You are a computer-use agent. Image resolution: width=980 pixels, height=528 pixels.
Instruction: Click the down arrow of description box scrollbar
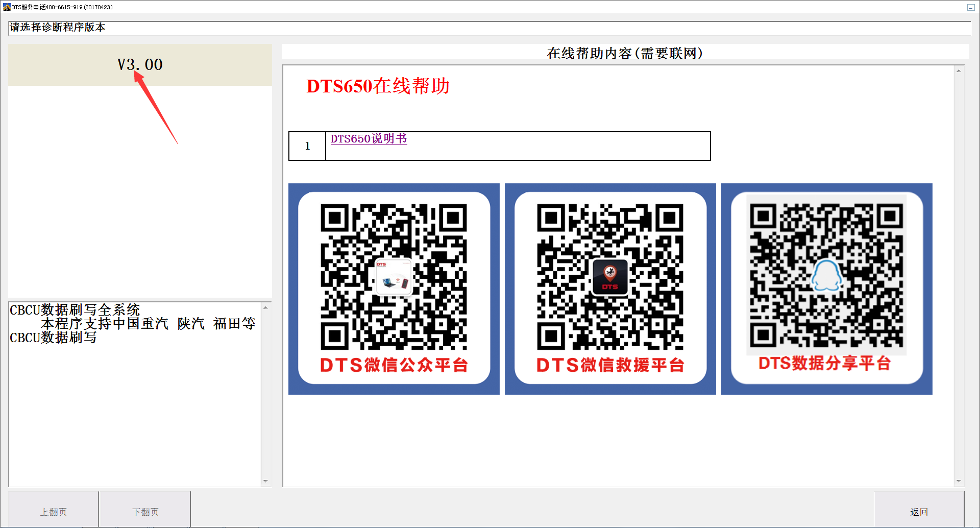[265, 481]
